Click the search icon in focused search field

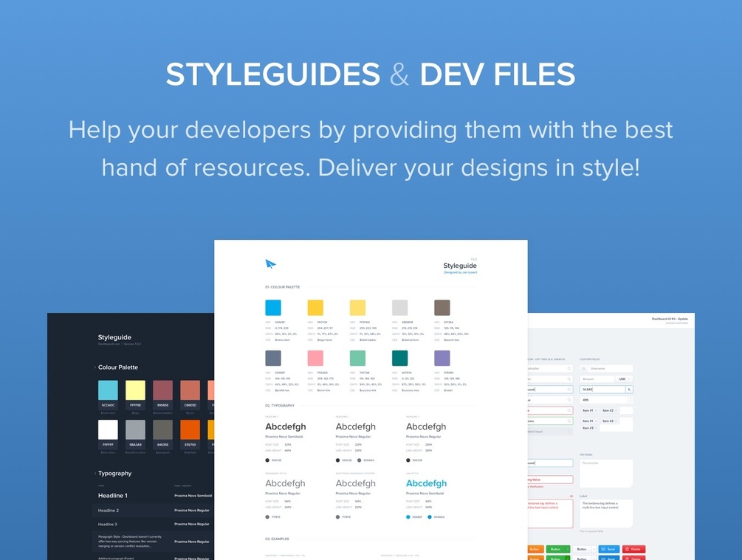pos(569,390)
